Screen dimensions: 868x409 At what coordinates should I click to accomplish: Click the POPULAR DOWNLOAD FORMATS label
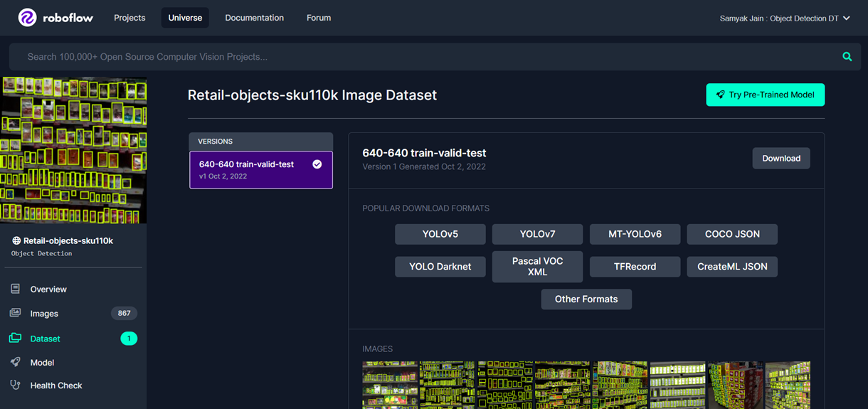click(426, 208)
